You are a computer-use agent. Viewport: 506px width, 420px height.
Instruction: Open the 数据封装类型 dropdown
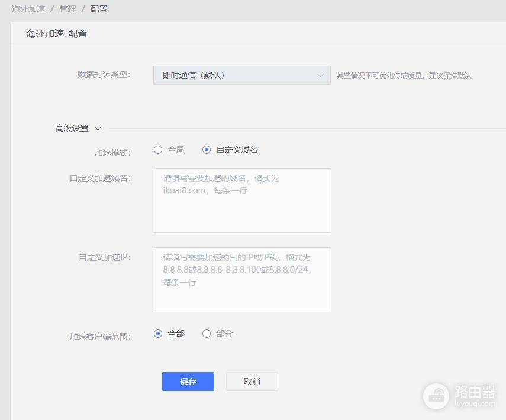(241, 75)
